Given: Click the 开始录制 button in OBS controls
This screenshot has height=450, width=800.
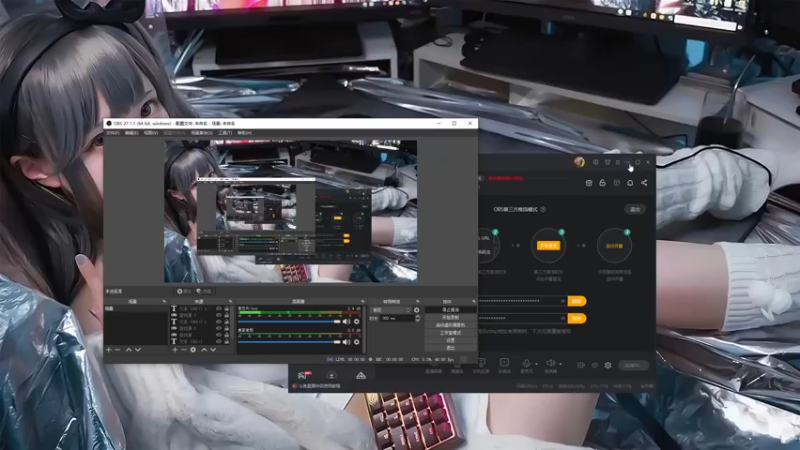Looking at the screenshot, I should coord(451,317).
